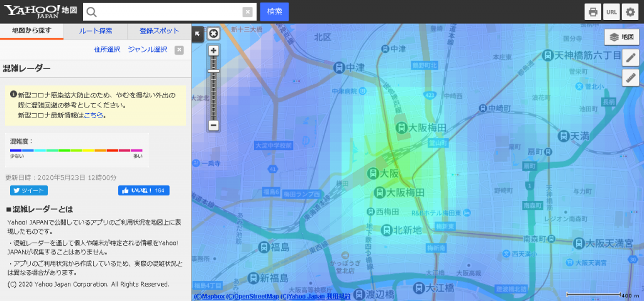This screenshot has height=301, width=644.
Task: Click into the map search input field
Action: (170, 12)
